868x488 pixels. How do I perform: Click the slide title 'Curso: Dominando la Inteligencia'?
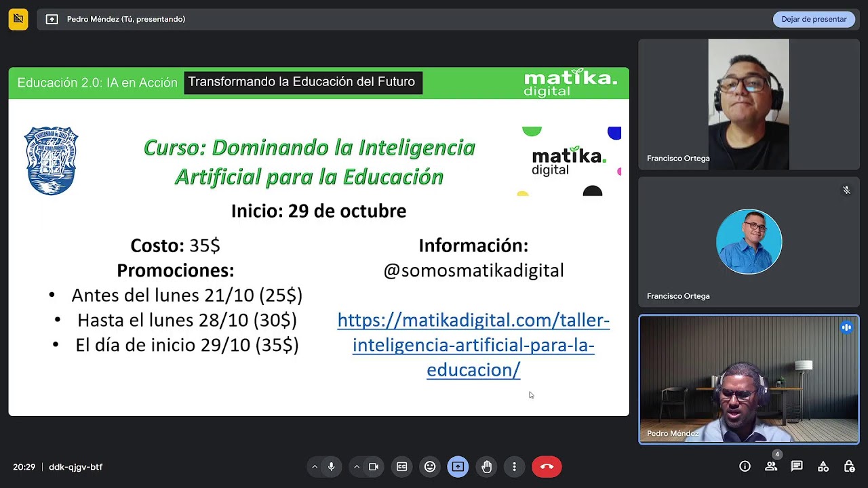click(x=309, y=147)
